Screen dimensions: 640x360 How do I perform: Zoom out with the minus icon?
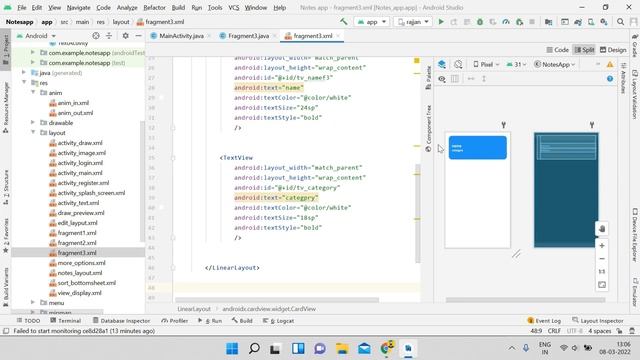click(x=602, y=259)
